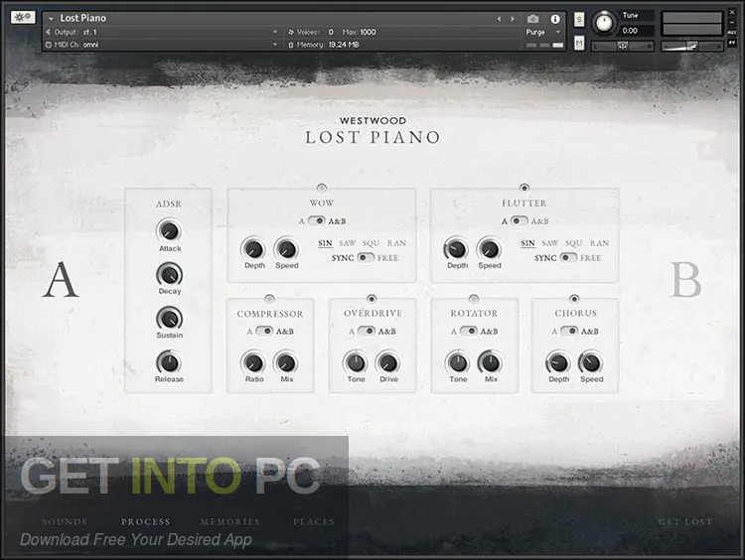
Task: Toggle the COMPRESSOR power button
Action: point(269,299)
